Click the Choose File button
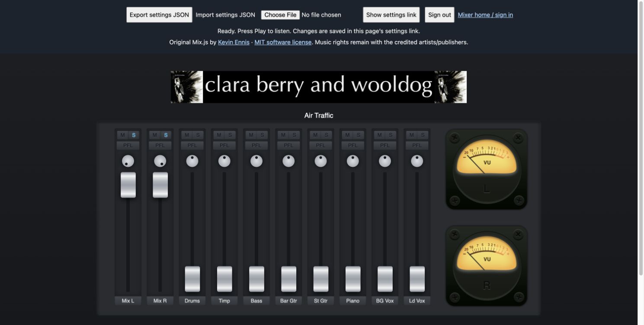 pyautogui.click(x=280, y=15)
